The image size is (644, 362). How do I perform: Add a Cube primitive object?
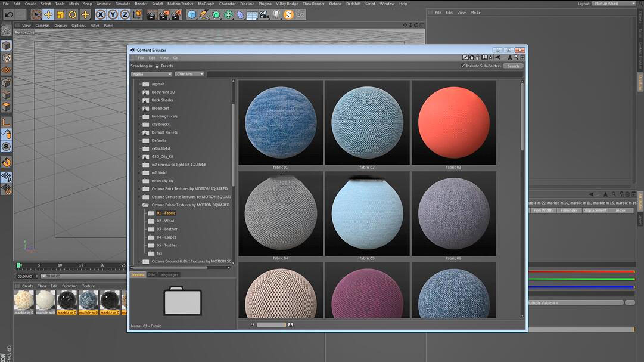coord(192,15)
